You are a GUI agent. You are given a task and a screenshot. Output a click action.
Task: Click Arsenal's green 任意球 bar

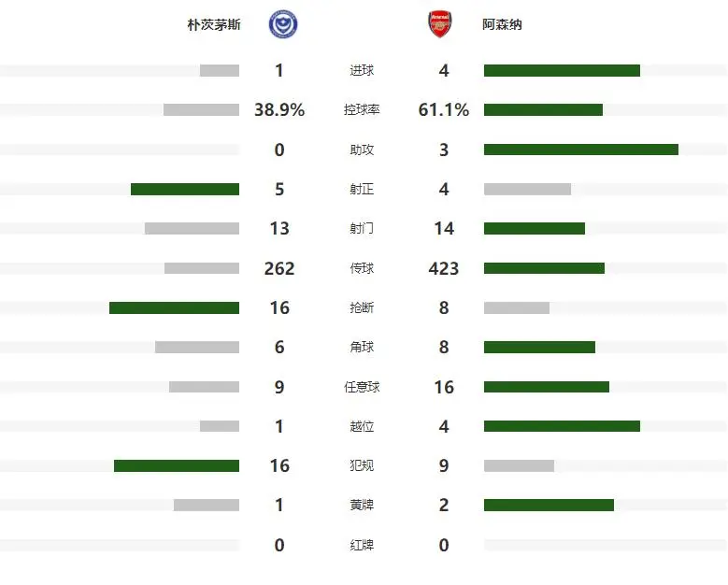546,387
